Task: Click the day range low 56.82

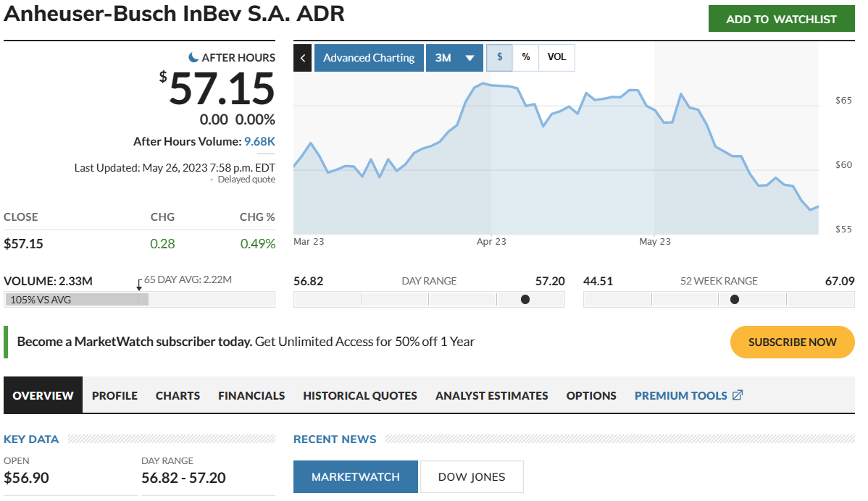Action: click(x=309, y=281)
